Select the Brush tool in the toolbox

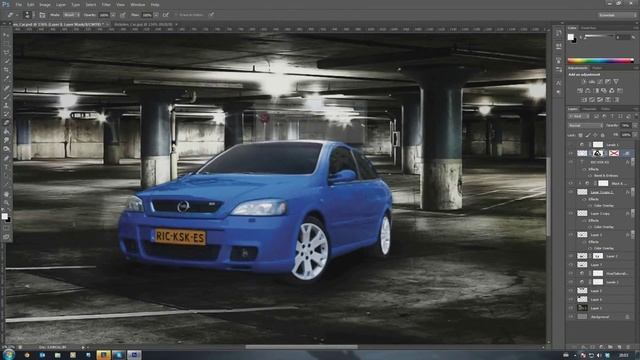point(6,97)
